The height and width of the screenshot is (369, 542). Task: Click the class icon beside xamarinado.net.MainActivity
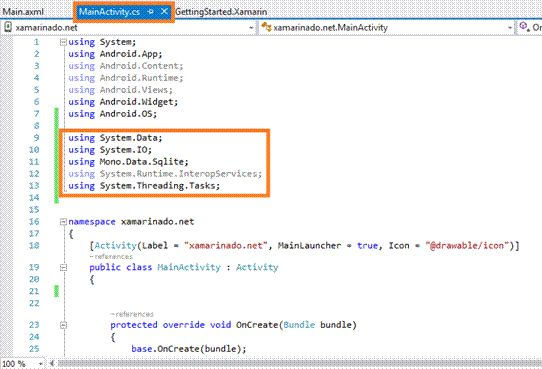click(266, 27)
